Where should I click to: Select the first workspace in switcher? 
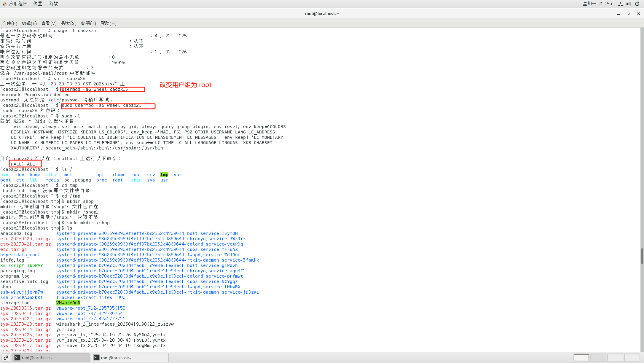[581, 358]
